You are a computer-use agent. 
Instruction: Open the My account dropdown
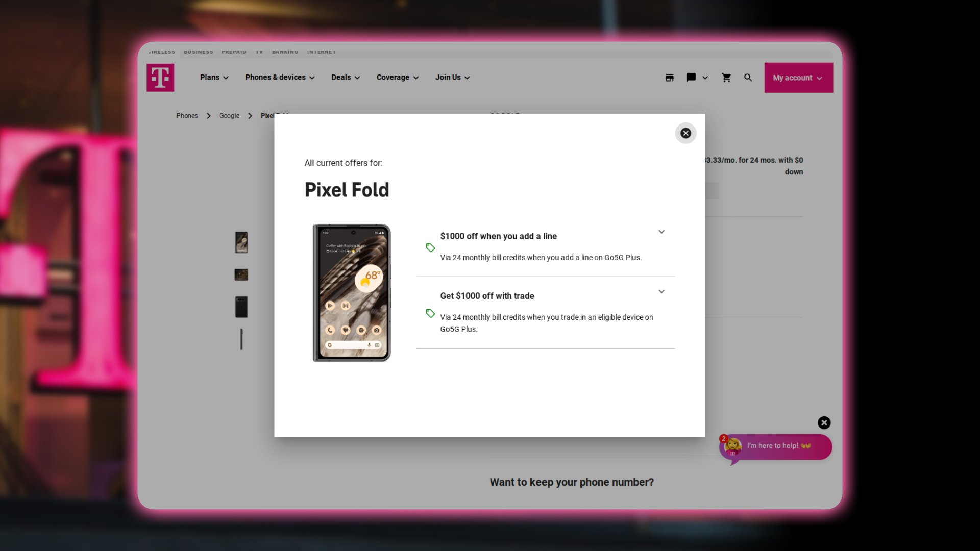[x=798, y=78]
